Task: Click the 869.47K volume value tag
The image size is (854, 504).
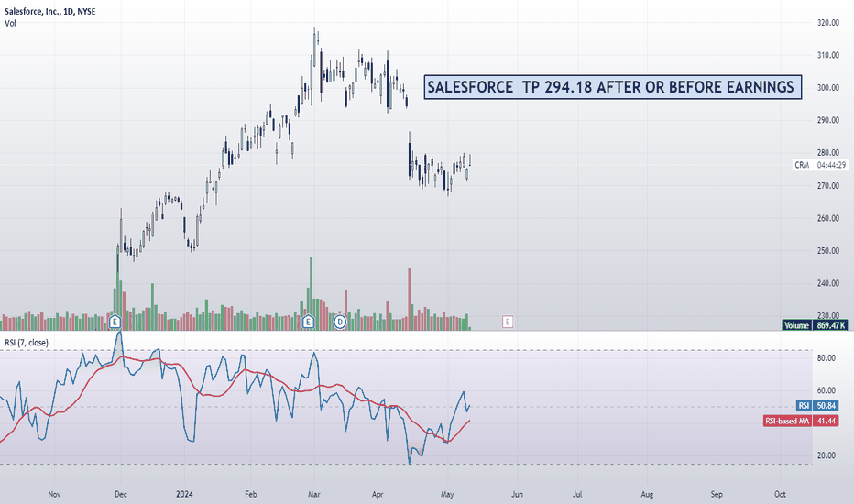Action: (x=830, y=325)
